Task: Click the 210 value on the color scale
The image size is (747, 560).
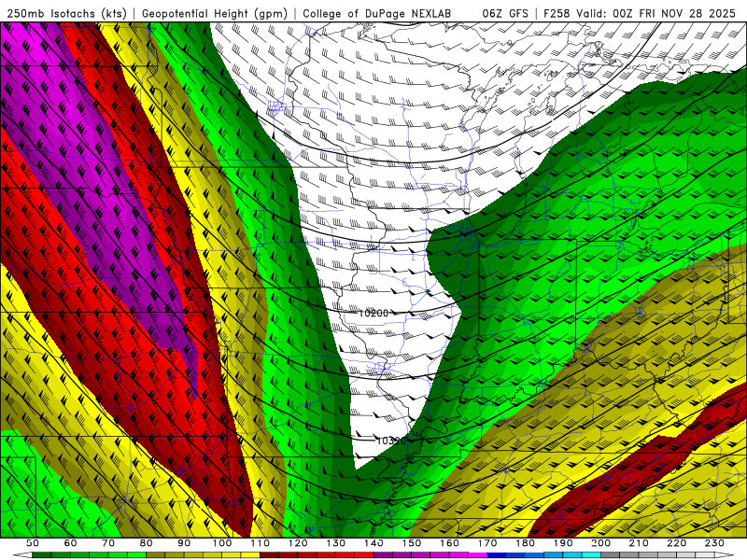Action: tap(640, 543)
